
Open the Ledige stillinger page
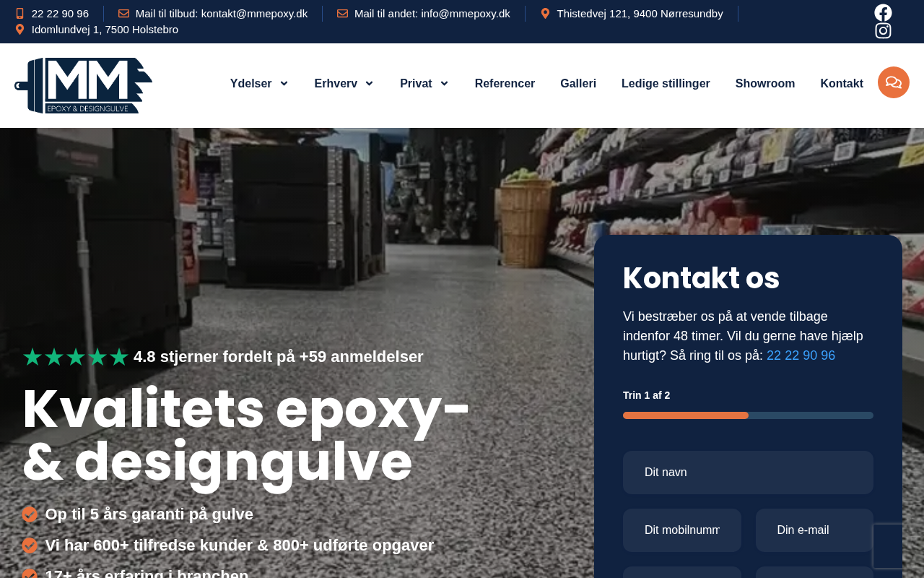coord(666,84)
